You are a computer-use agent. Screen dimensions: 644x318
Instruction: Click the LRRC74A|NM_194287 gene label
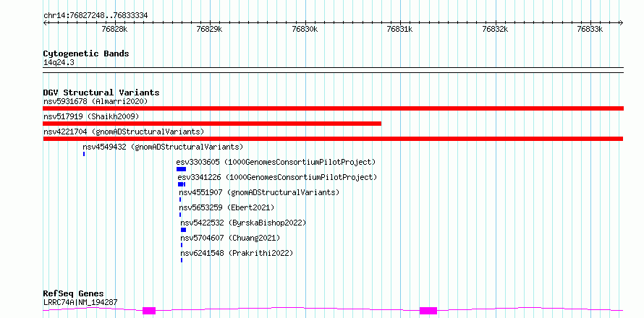point(80,302)
